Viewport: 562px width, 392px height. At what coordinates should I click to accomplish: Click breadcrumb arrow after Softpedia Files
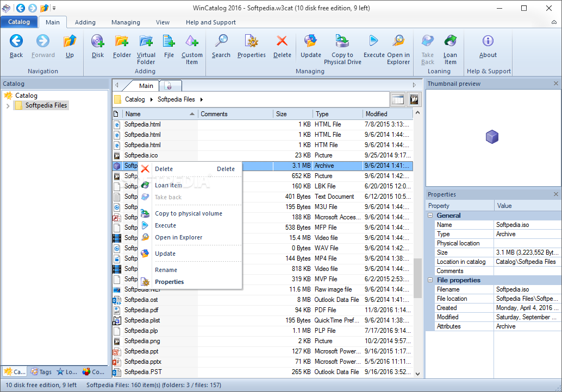click(x=202, y=99)
